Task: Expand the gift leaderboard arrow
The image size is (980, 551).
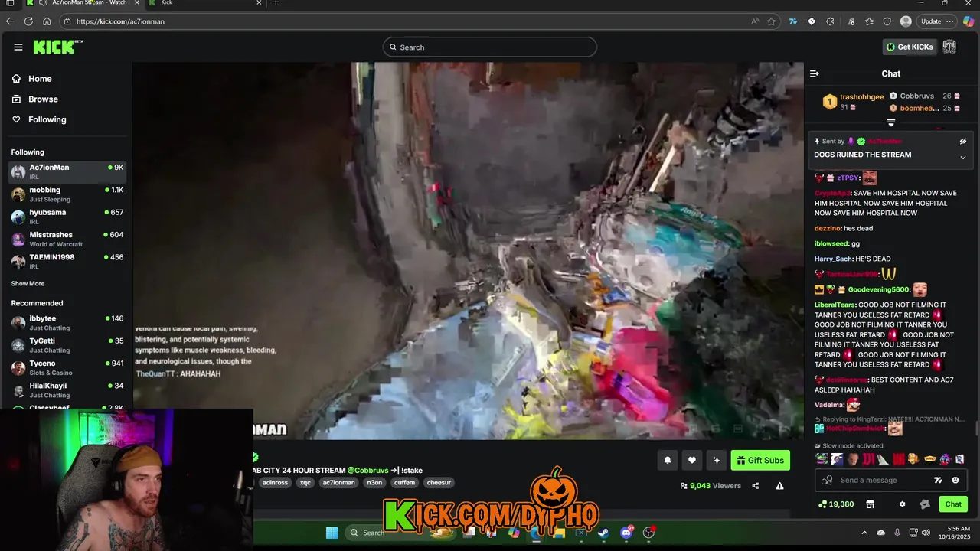Action: 891,122
